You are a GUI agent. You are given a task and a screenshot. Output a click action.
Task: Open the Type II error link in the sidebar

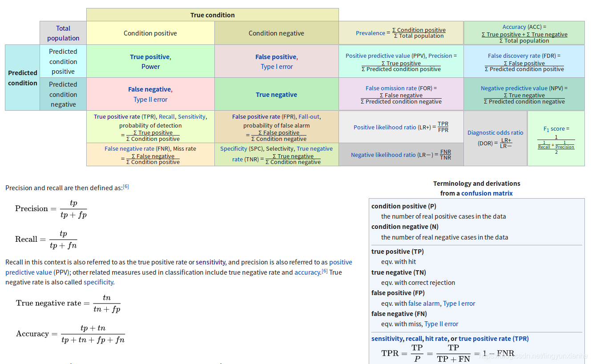tap(441, 324)
